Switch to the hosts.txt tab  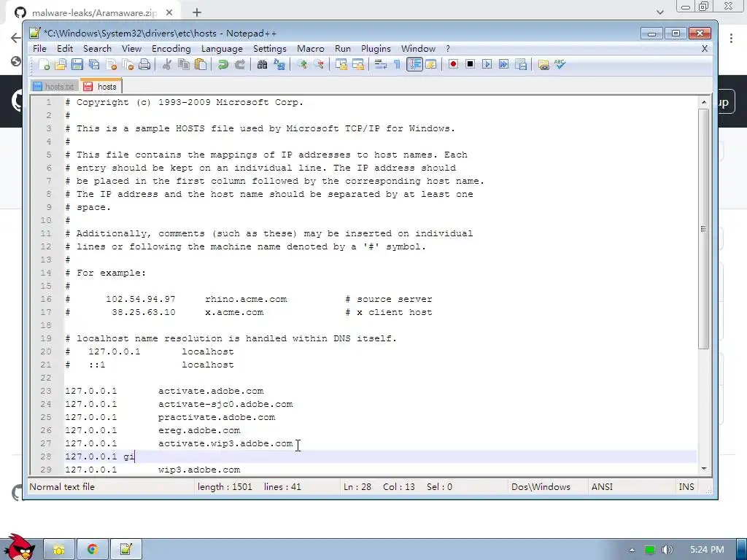54,87
